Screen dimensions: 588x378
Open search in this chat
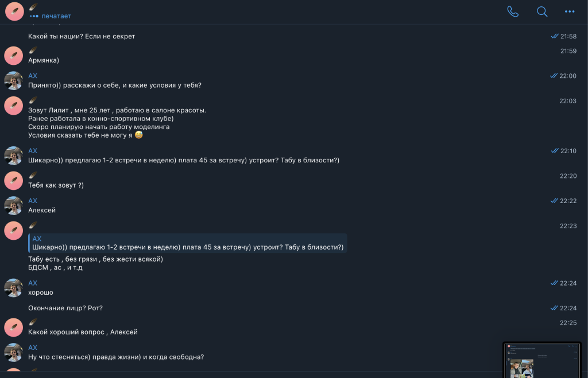(542, 11)
